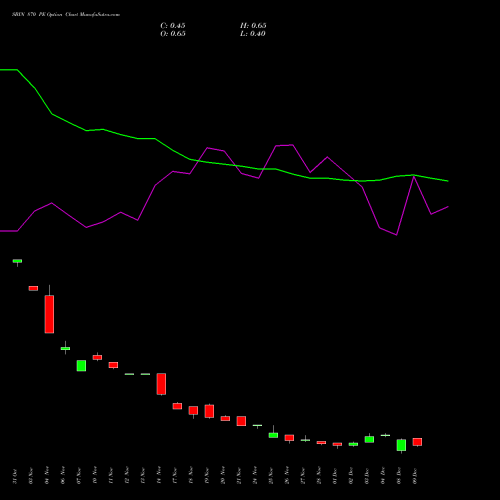Viewport: 500px width, 500px height.
Task: Select the green candle on 08 Dec
Action: [401, 445]
